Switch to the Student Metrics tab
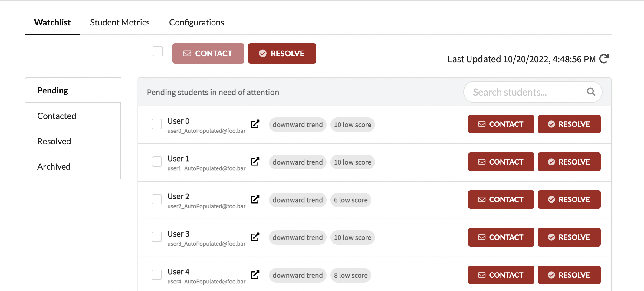The image size is (644, 291). (120, 23)
